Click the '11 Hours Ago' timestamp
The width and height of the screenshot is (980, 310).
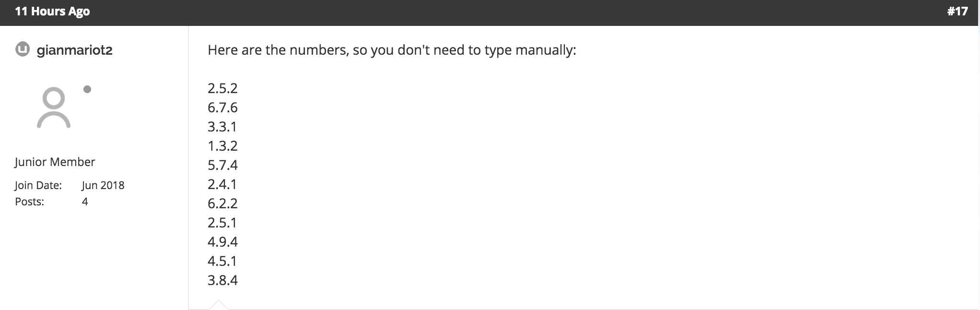pyautogui.click(x=52, y=11)
